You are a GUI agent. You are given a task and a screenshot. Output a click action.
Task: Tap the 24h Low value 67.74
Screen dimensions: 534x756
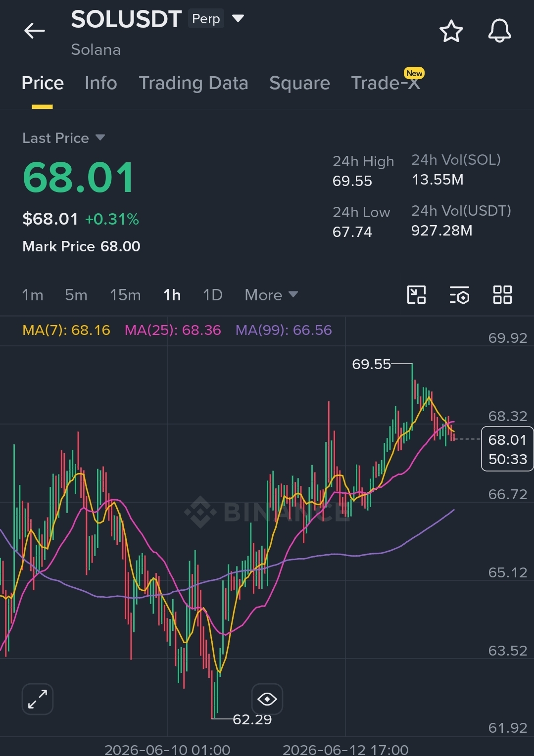click(352, 232)
